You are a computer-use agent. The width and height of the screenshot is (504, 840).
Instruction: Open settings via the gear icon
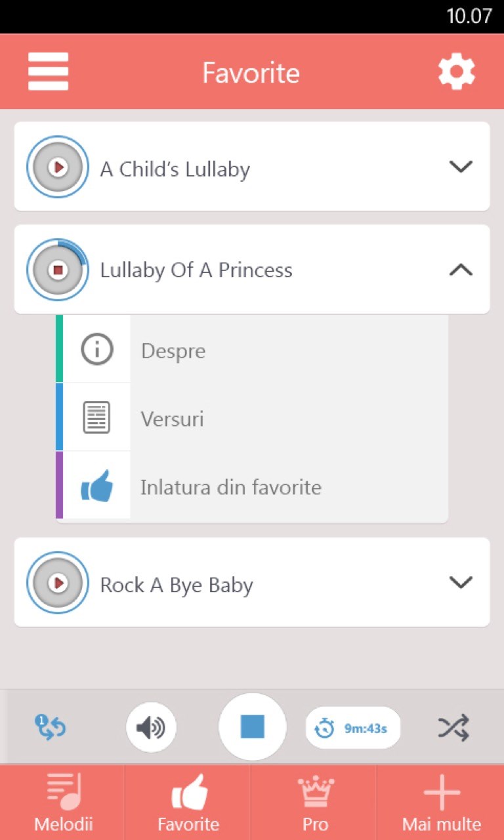pos(456,72)
